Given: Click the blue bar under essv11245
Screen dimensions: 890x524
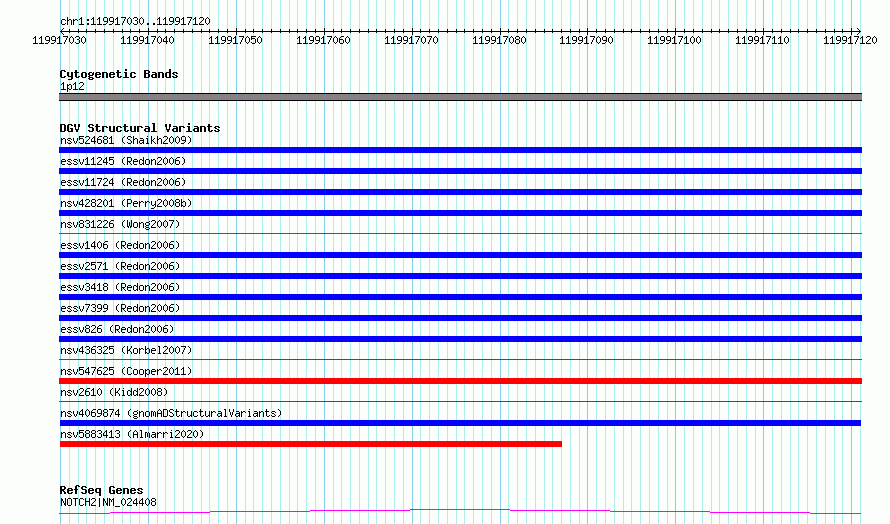Looking at the screenshot, I should coord(460,171).
